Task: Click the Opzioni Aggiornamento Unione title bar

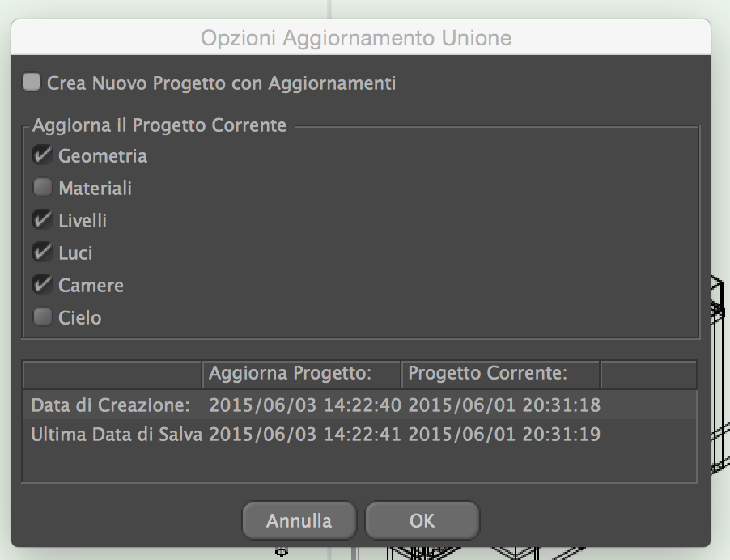Action: (356, 38)
